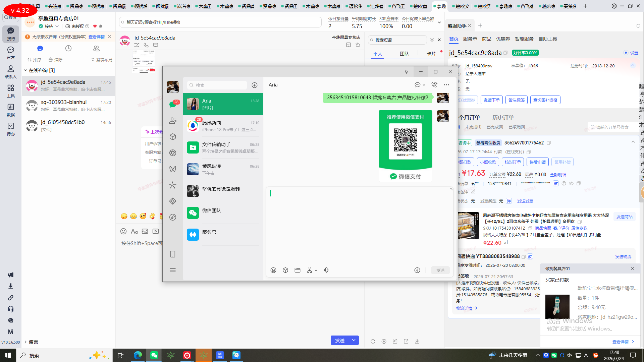The image size is (644, 362).
Task: Open the 官方 section in left sidebar
Action: tap(11, 53)
